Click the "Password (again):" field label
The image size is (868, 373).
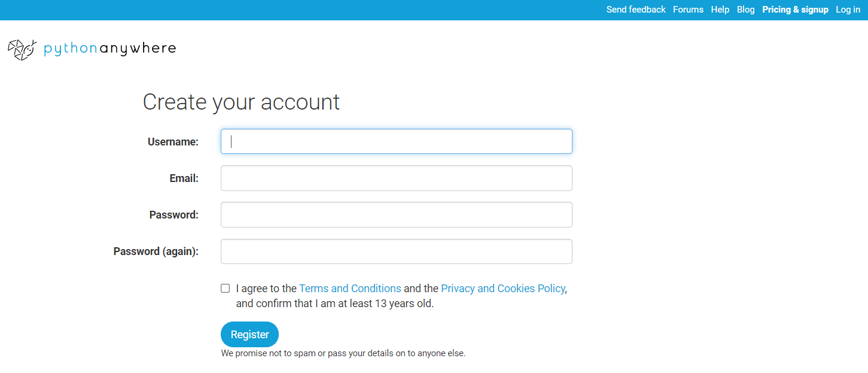pos(156,251)
